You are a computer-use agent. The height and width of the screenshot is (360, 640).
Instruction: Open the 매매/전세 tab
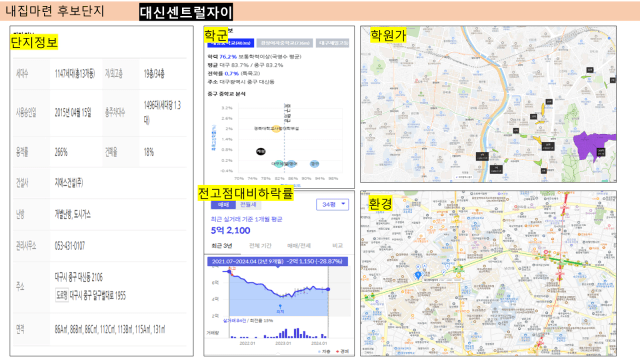(x=299, y=245)
